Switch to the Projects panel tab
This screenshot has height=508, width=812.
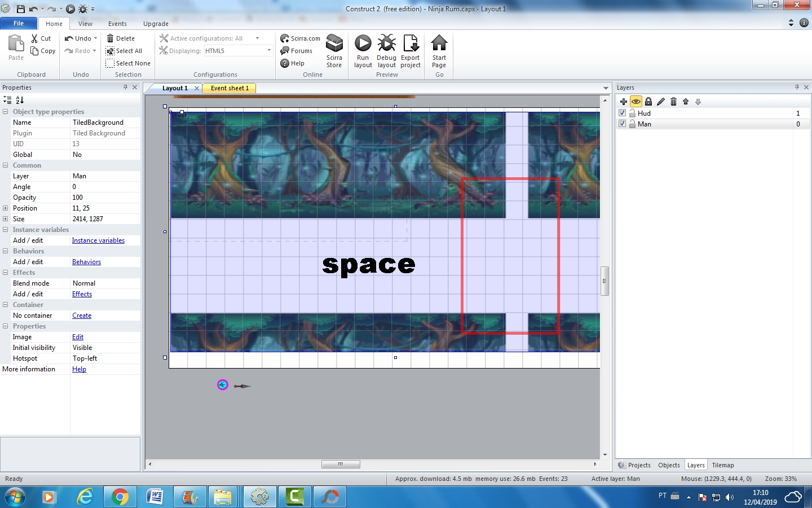tap(634, 465)
